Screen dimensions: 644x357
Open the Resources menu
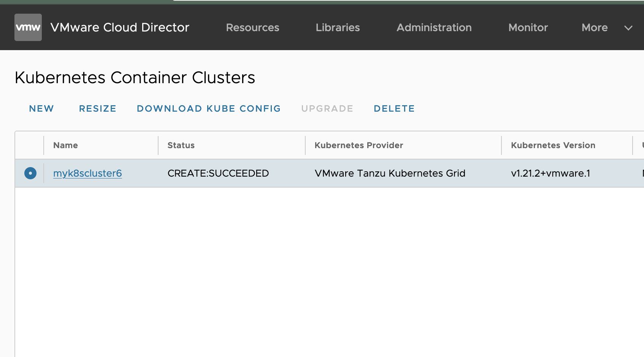(x=252, y=27)
